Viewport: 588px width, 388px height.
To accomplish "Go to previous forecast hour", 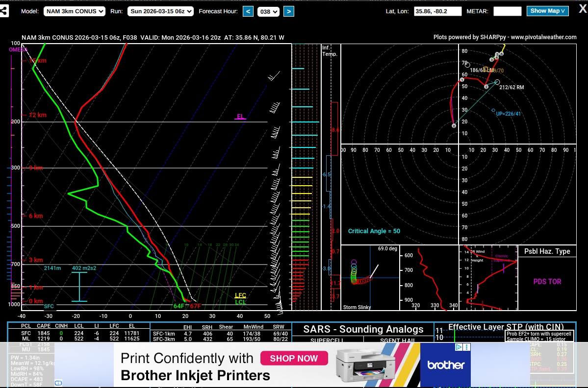I will pyautogui.click(x=248, y=11).
